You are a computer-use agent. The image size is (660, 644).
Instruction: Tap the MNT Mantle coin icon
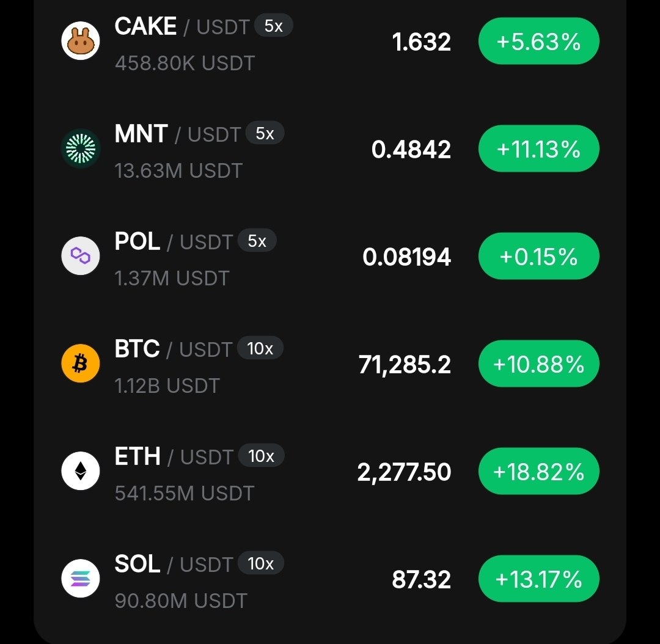(81, 148)
